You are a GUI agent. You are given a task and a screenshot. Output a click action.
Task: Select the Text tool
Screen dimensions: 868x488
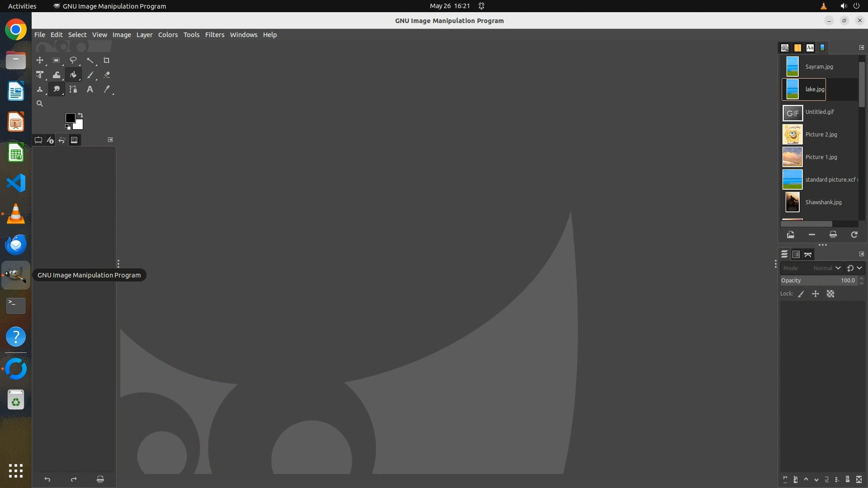click(x=90, y=89)
